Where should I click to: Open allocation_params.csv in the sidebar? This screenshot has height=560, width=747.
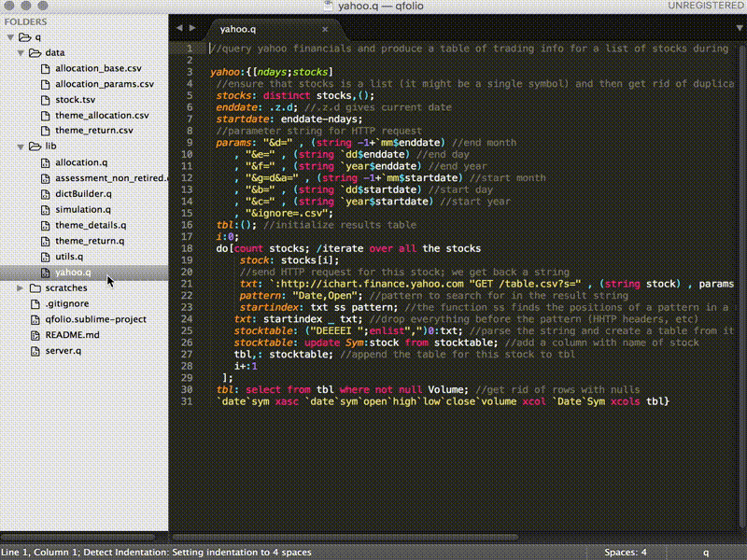pos(105,84)
